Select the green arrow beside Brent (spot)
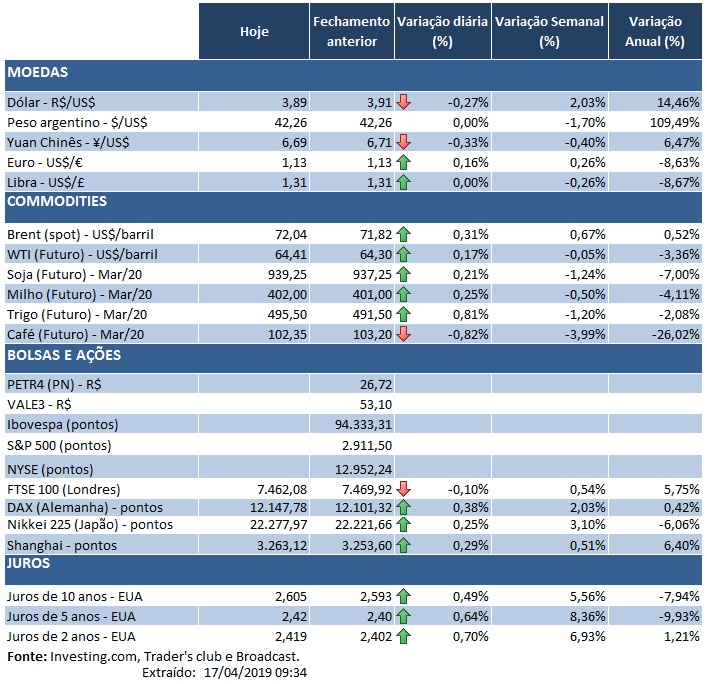Viewport: 707px width, 684px height. pyautogui.click(x=403, y=234)
